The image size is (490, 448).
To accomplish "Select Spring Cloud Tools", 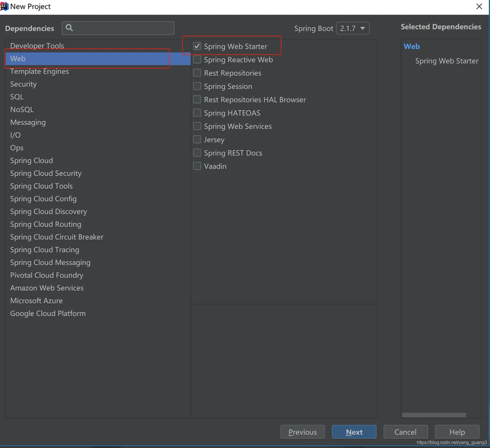I will (x=98, y=186).
